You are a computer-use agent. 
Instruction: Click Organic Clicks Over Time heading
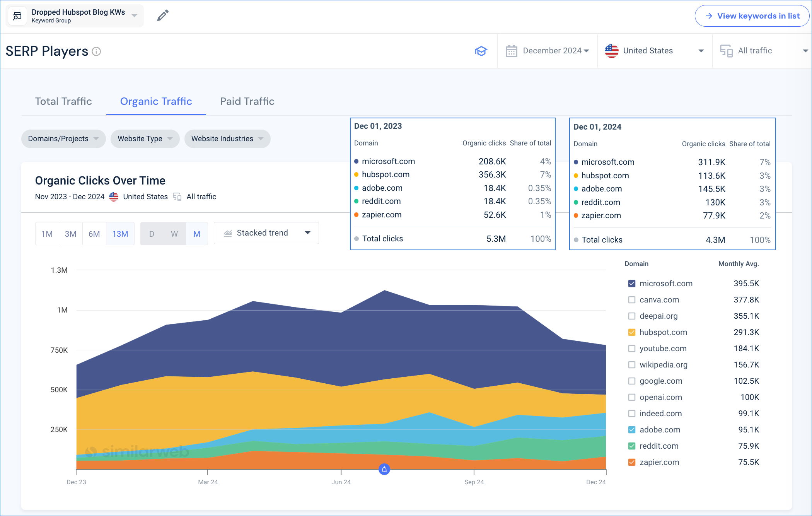pos(100,181)
